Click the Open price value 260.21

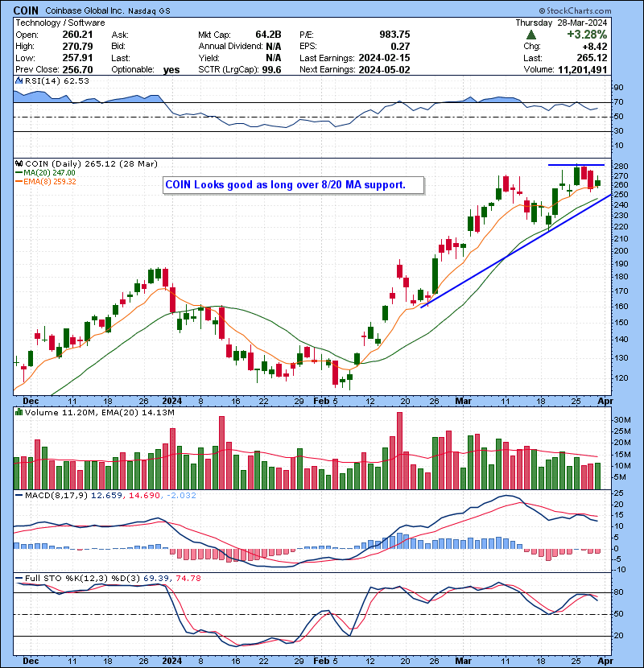click(77, 35)
